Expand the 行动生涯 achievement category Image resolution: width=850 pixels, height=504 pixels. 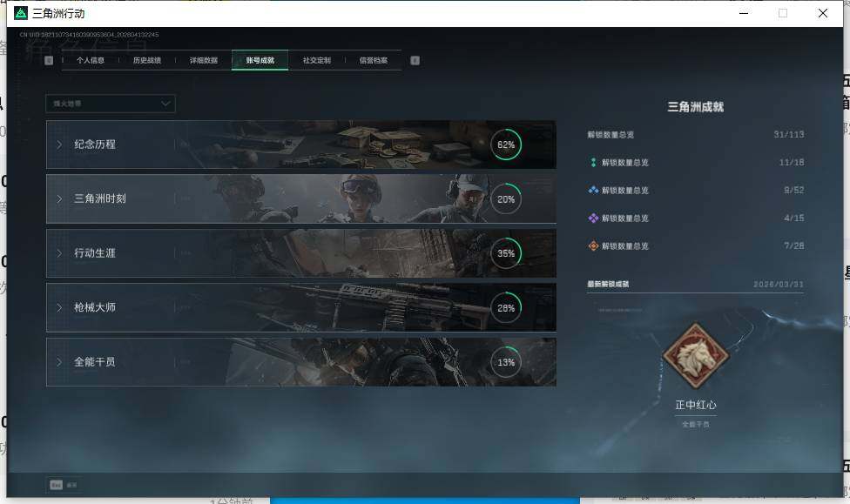coord(300,253)
